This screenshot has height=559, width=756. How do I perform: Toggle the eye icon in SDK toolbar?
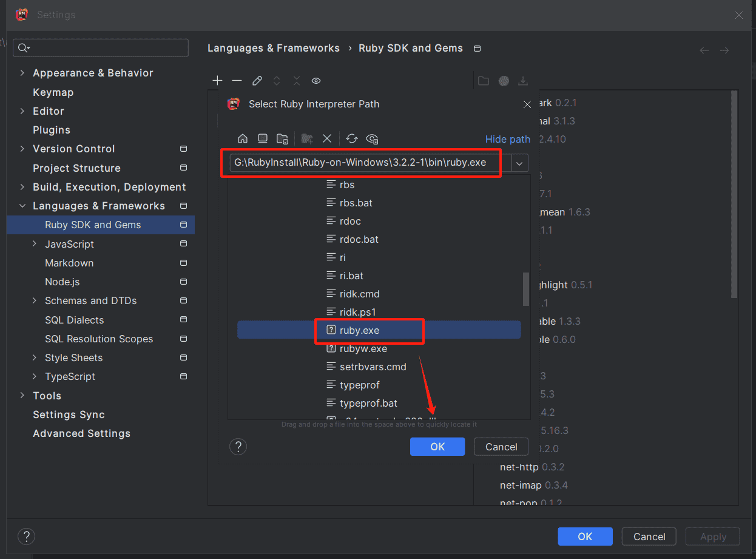pos(316,80)
